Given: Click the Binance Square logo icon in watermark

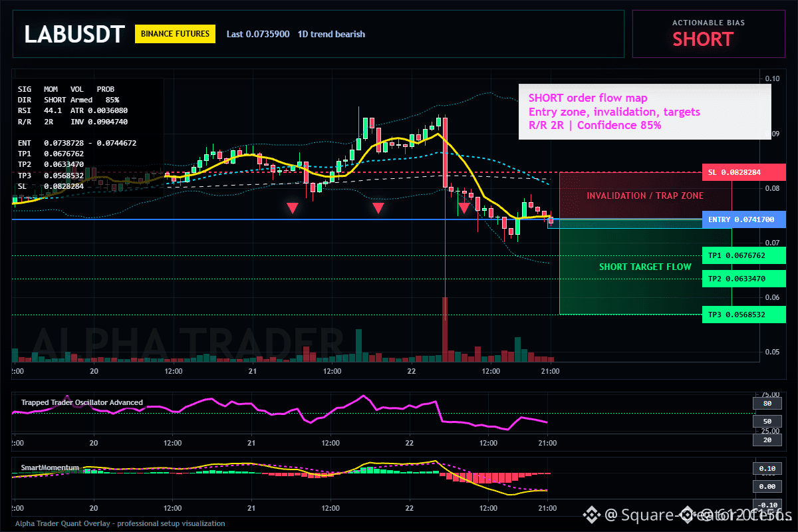Looking at the screenshot, I should point(592,514).
